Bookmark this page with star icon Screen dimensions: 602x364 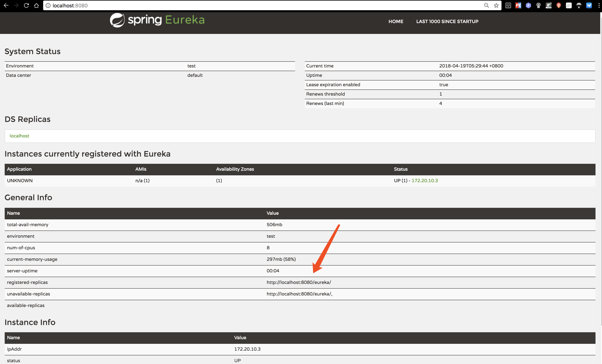(x=496, y=5)
